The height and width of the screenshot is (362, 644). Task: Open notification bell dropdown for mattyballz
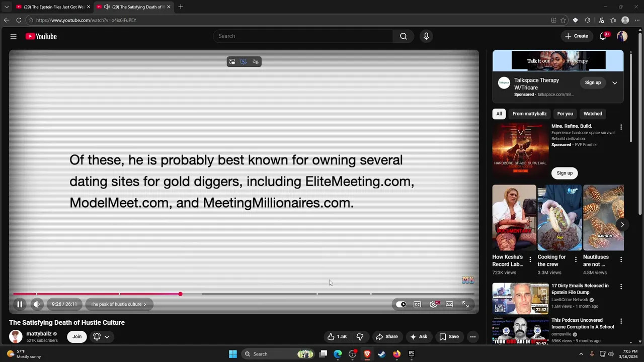(101, 337)
